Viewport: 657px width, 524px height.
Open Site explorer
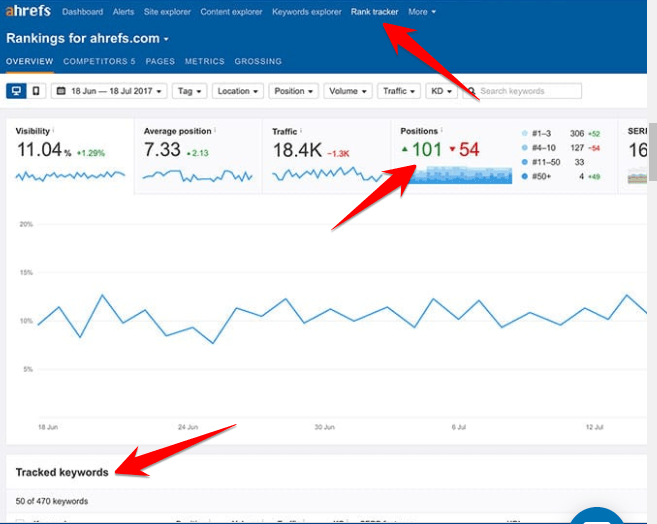pos(167,12)
